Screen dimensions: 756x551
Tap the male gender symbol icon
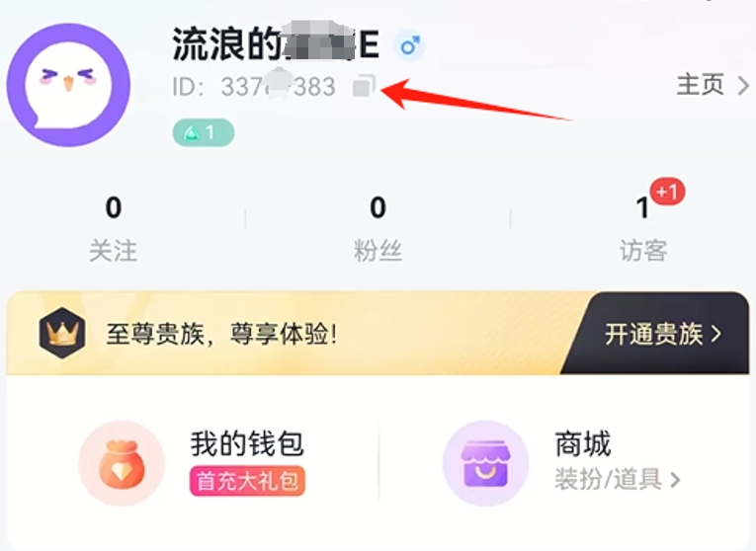(x=410, y=45)
